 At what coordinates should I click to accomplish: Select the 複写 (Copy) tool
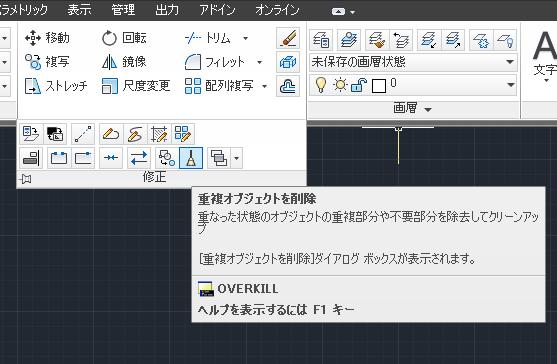[x=47, y=62]
